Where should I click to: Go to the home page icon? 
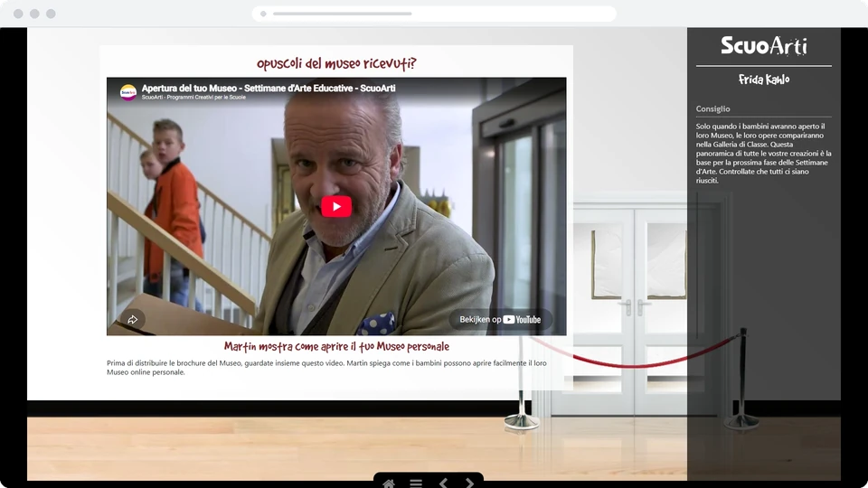pyautogui.click(x=389, y=483)
